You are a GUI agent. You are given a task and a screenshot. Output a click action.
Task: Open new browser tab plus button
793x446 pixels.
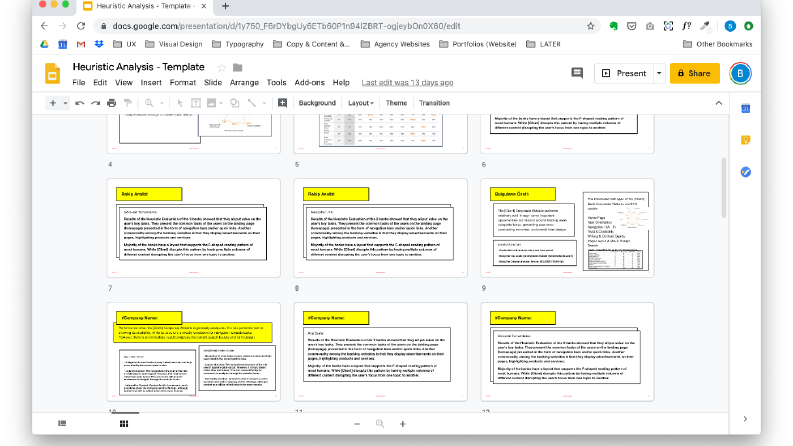tap(226, 6)
